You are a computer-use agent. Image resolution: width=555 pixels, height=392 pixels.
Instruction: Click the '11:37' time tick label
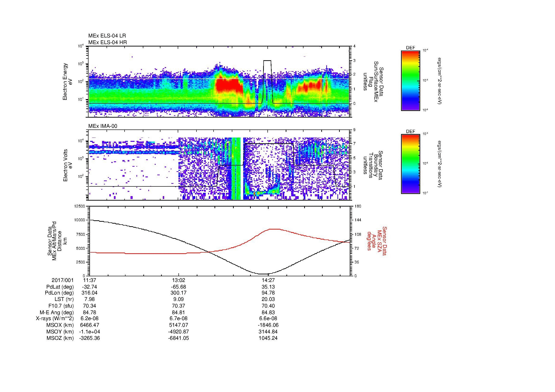(89, 280)
